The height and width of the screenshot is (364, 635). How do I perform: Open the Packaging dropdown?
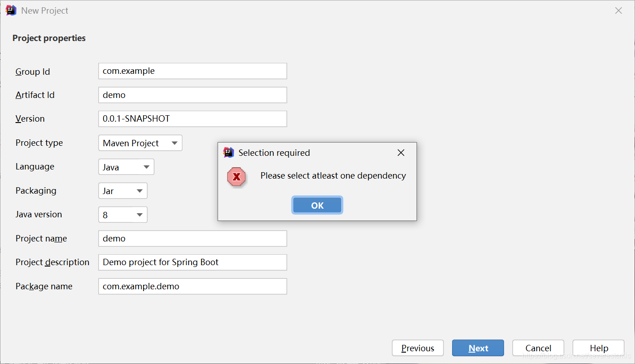pyautogui.click(x=123, y=191)
